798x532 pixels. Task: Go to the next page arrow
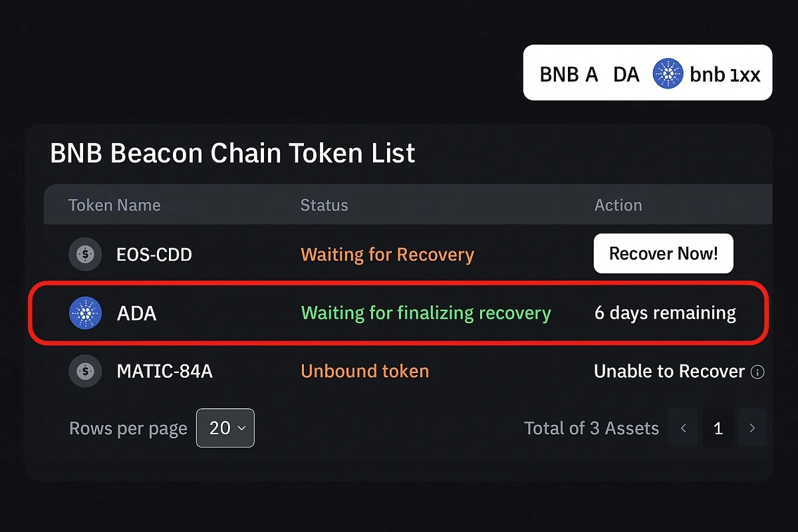coord(752,428)
